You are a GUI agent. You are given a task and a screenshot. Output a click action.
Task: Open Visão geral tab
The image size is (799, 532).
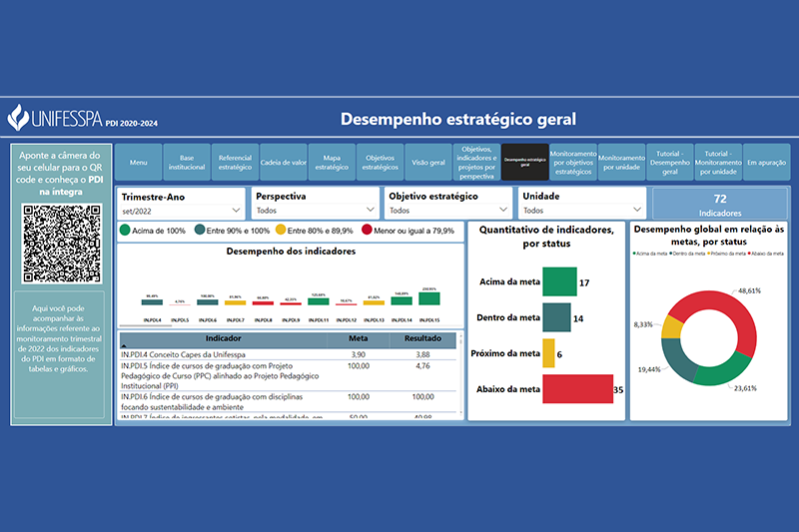428,163
